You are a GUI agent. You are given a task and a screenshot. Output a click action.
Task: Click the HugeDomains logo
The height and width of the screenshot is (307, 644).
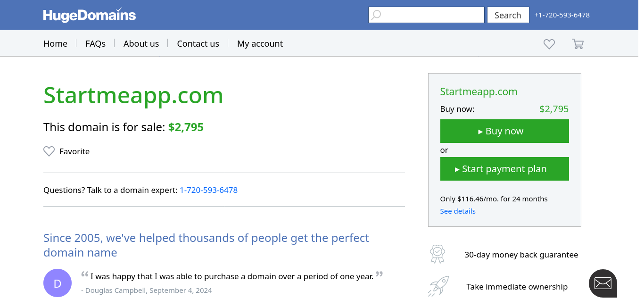(x=90, y=15)
